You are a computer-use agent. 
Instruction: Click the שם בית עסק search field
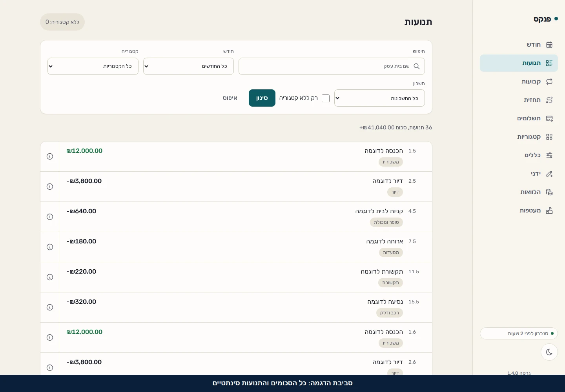point(332,66)
